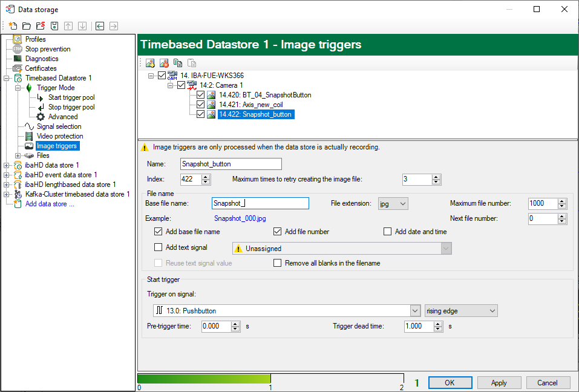Click the copy image trigger icon
Viewport: 579px width, 392px height.
tap(178, 63)
